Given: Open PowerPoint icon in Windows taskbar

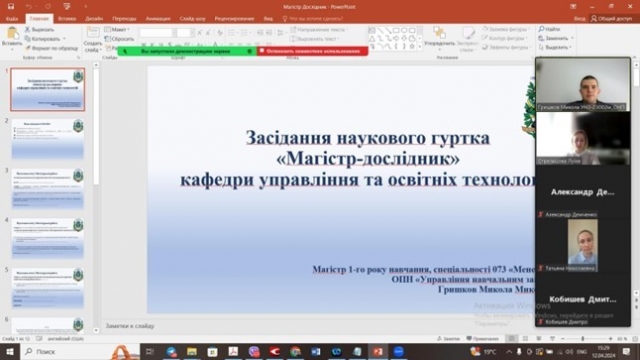Looking at the screenshot, I should [x=378, y=351].
